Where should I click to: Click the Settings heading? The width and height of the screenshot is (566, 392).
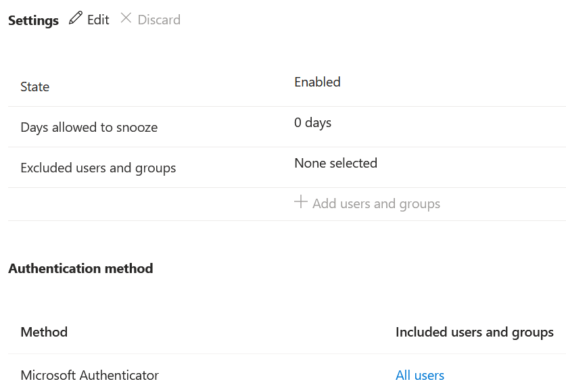33,20
